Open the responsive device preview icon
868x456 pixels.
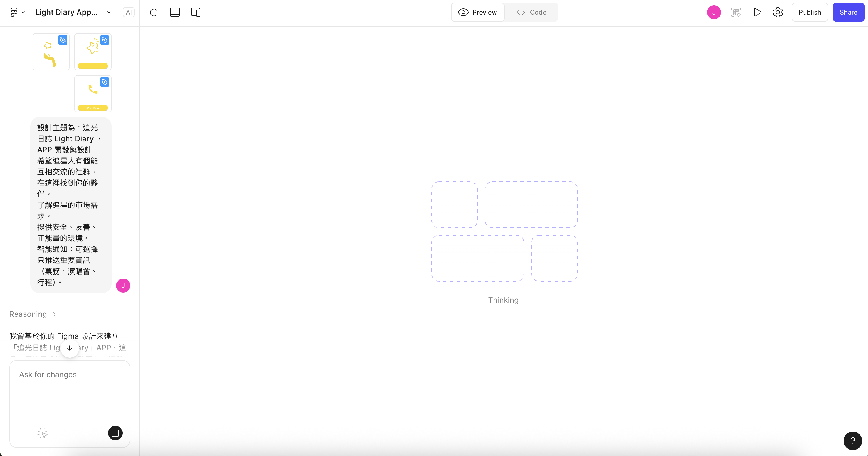tap(196, 13)
